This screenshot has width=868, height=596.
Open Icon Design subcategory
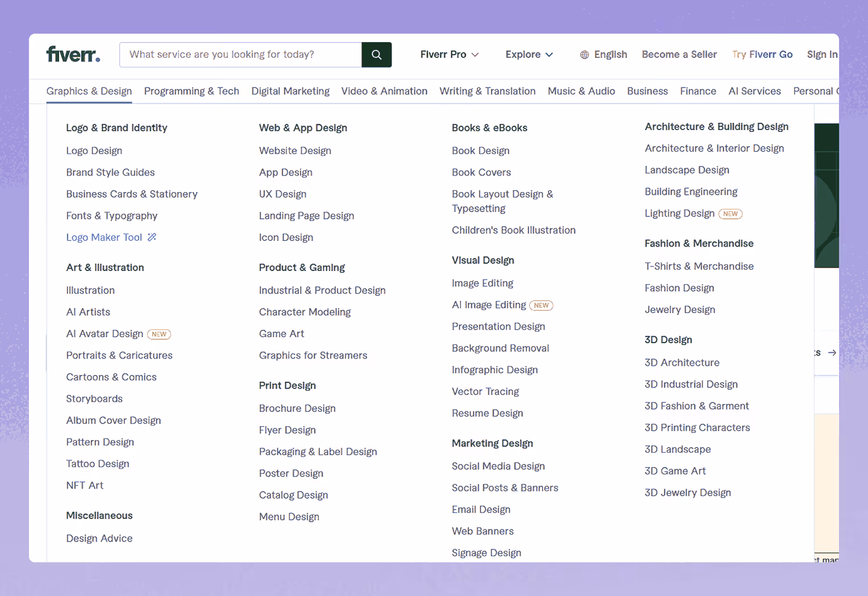coord(286,237)
